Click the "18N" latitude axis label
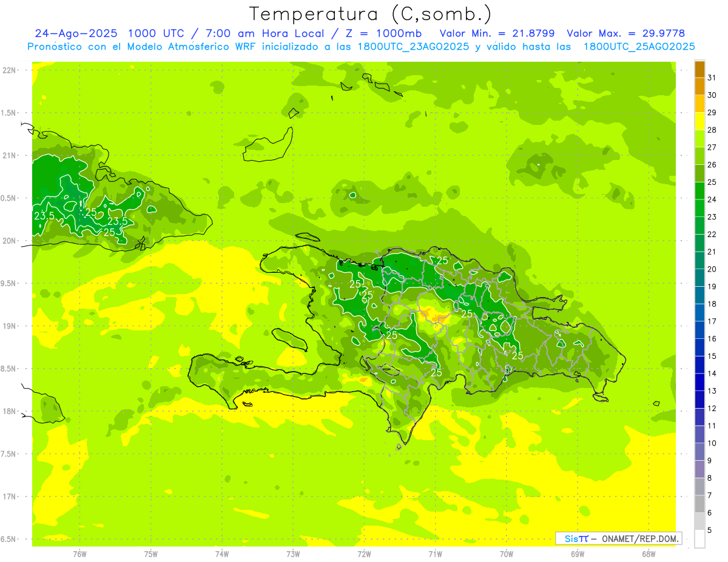This screenshot has width=728, height=562. [x=9, y=411]
